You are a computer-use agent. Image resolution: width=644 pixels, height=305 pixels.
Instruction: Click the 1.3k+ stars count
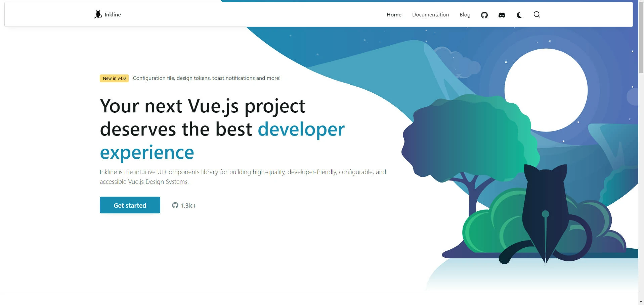point(188,206)
